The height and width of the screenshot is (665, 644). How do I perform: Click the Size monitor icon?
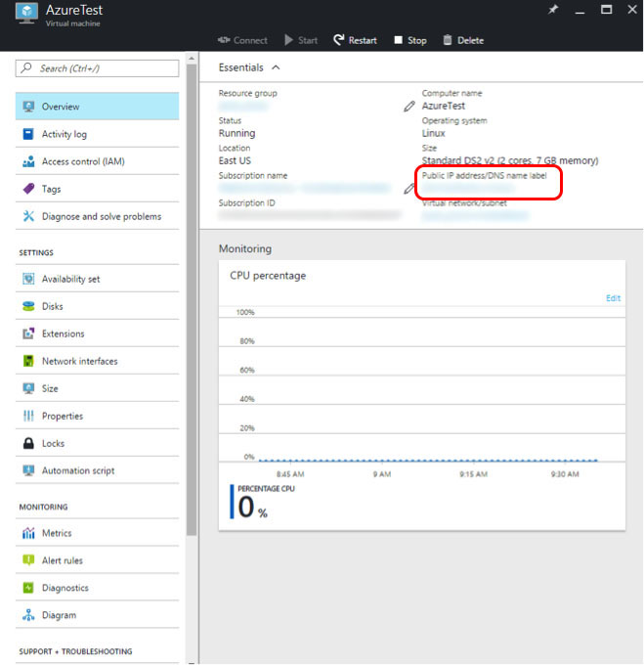coord(28,388)
